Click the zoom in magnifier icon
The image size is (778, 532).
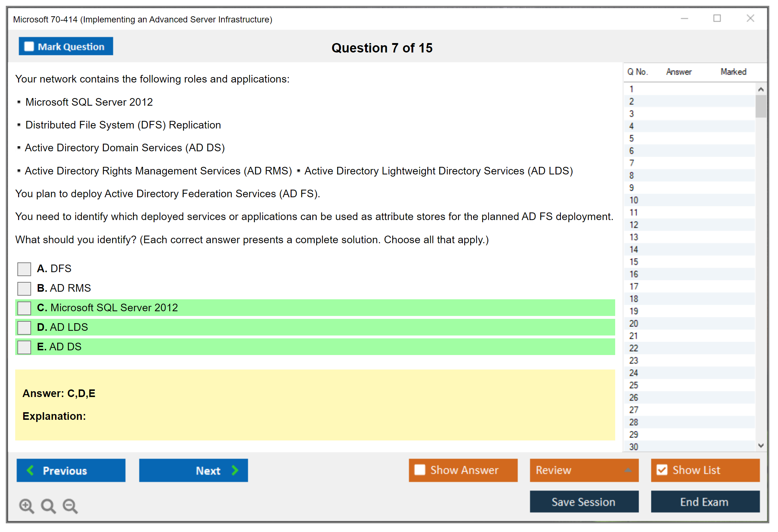click(26, 506)
